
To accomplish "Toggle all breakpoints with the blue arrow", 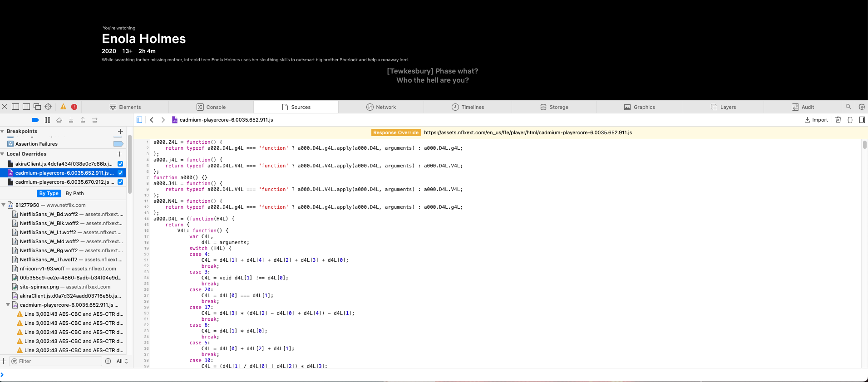I will pos(35,120).
